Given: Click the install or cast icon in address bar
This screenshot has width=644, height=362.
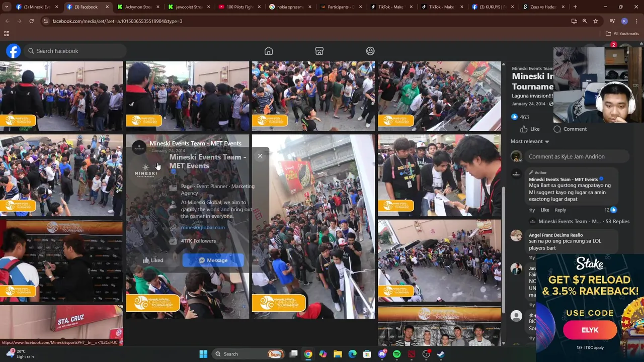Looking at the screenshot, I should tap(574, 21).
